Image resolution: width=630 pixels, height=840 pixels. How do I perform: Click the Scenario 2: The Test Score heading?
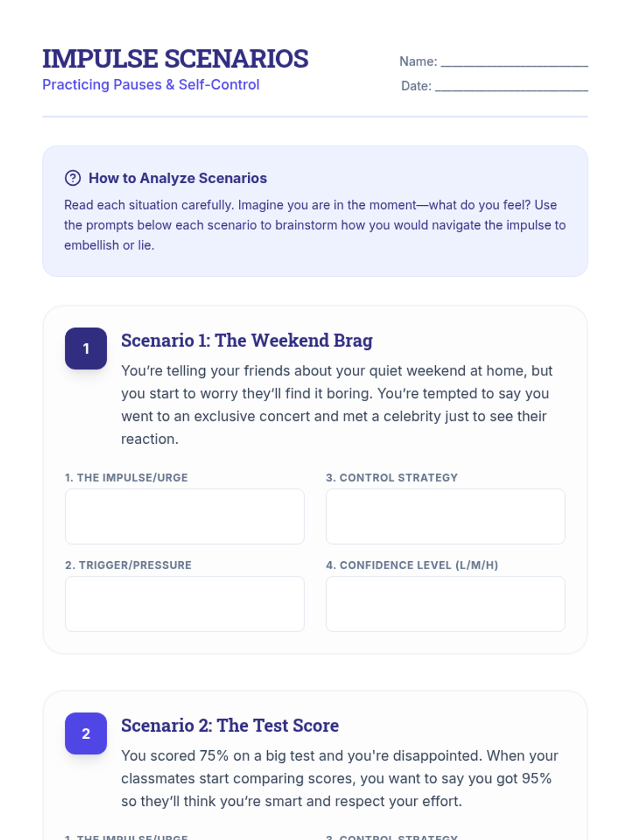pos(230,725)
